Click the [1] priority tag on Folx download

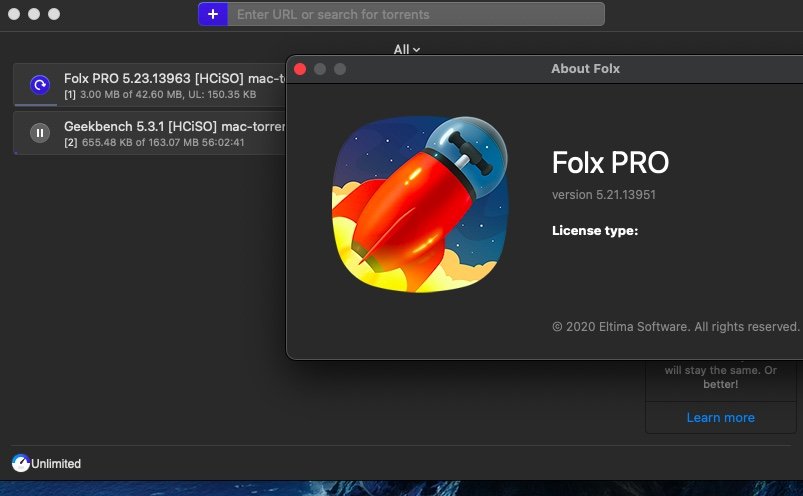click(x=70, y=95)
